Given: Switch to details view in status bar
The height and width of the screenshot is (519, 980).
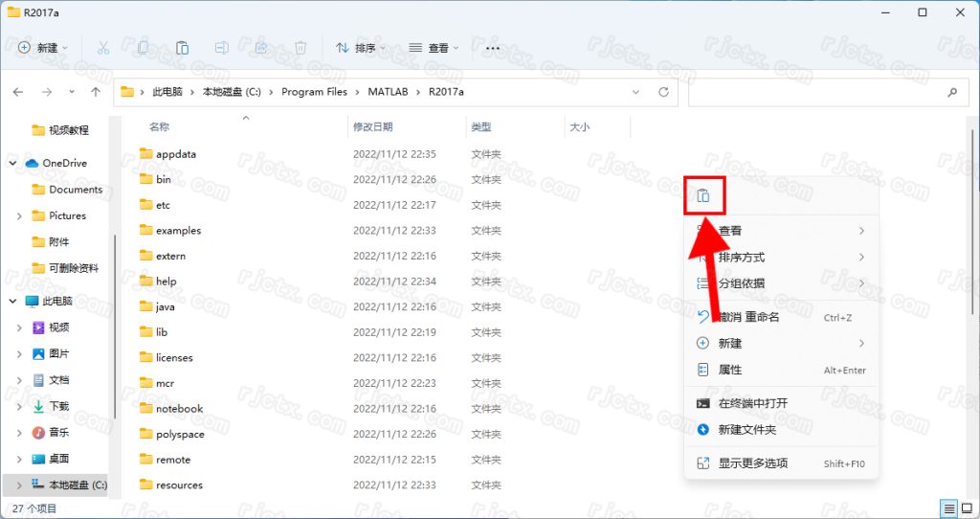Looking at the screenshot, I should click(948, 508).
